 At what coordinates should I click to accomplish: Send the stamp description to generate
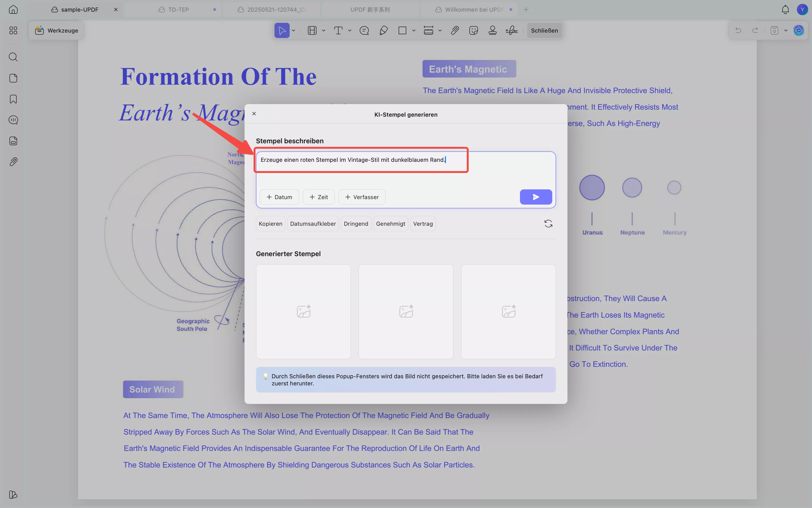click(x=536, y=197)
